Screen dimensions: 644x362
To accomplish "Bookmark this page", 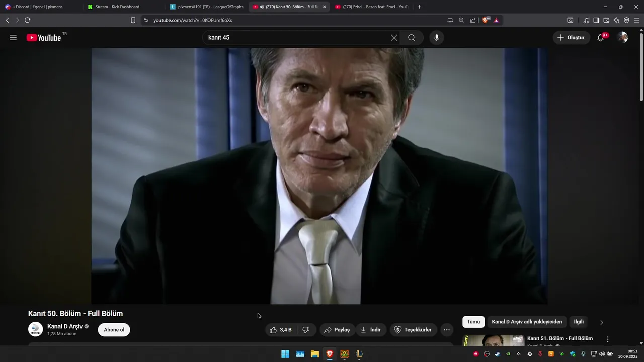I will pyautogui.click(x=133, y=20).
